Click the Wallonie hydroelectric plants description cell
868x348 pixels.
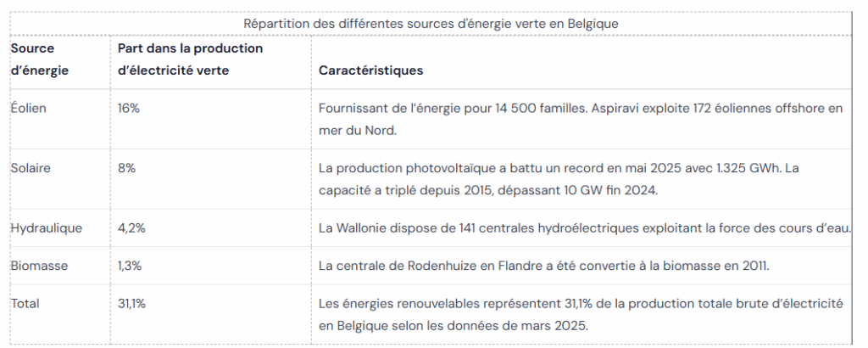click(583, 227)
